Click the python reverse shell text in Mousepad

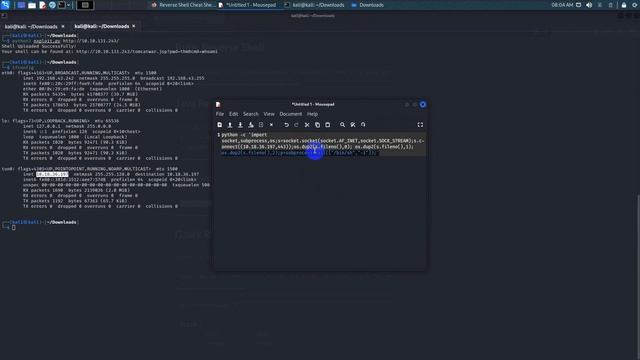pos(322,144)
